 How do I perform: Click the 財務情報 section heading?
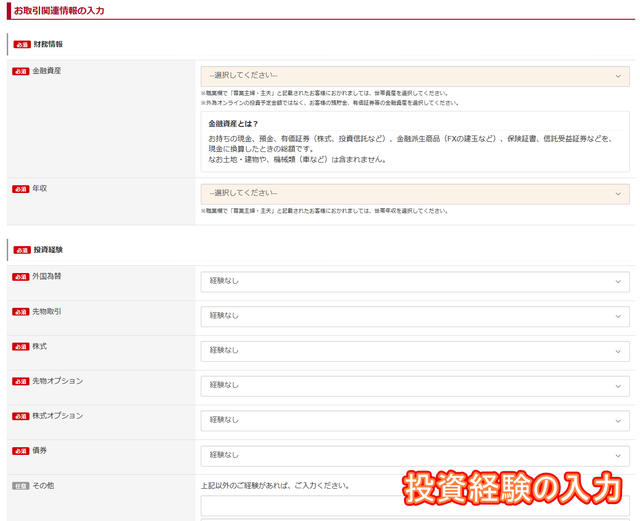[48, 45]
